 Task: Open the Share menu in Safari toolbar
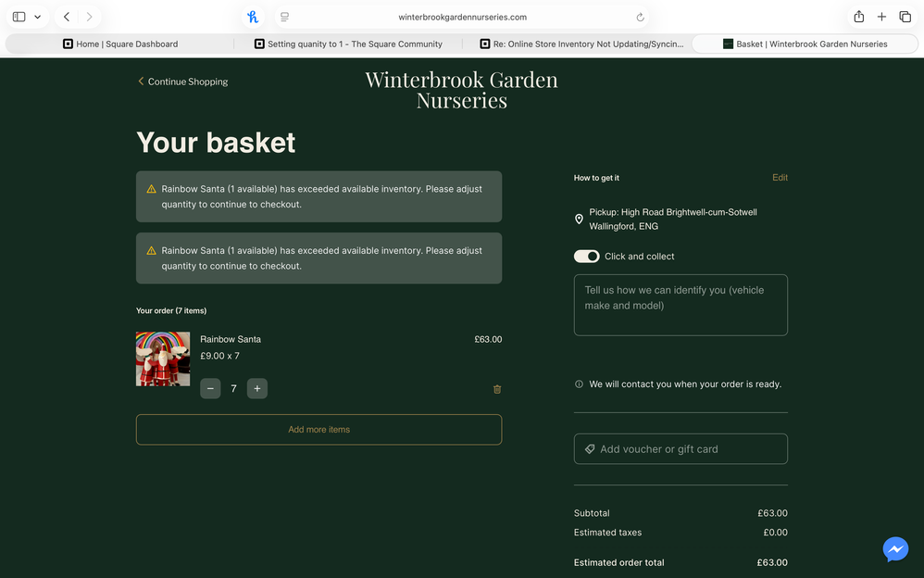(x=858, y=16)
